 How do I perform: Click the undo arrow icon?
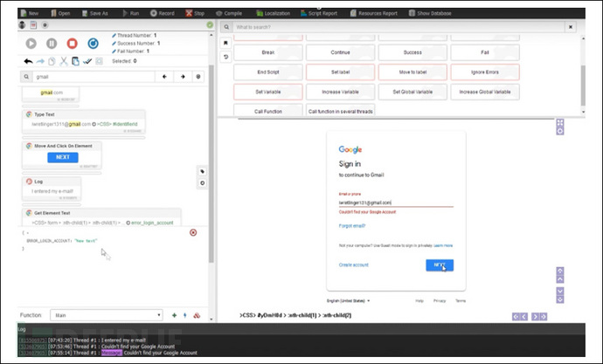click(x=28, y=61)
